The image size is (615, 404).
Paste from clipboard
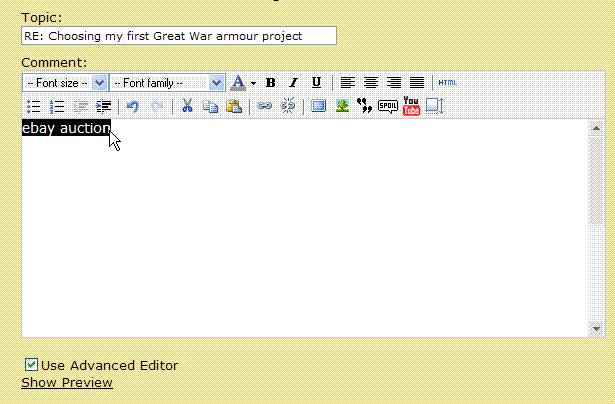click(x=233, y=106)
